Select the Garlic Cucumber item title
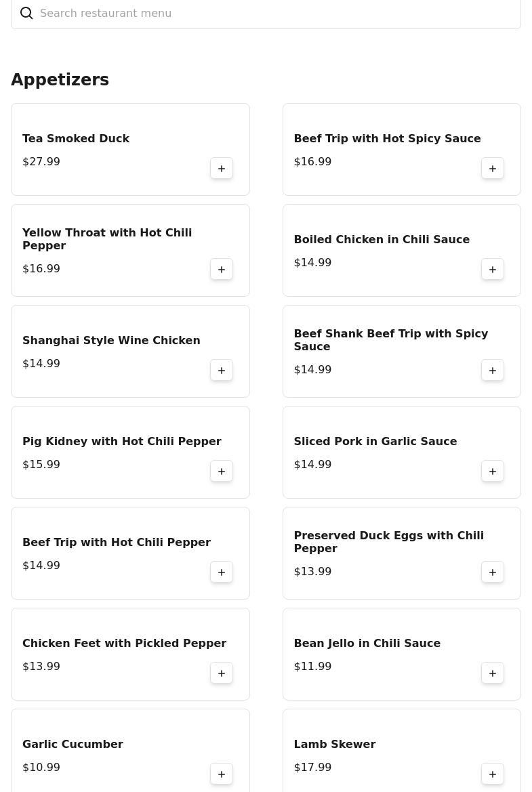532x792 pixels. pyautogui.click(x=73, y=744)
